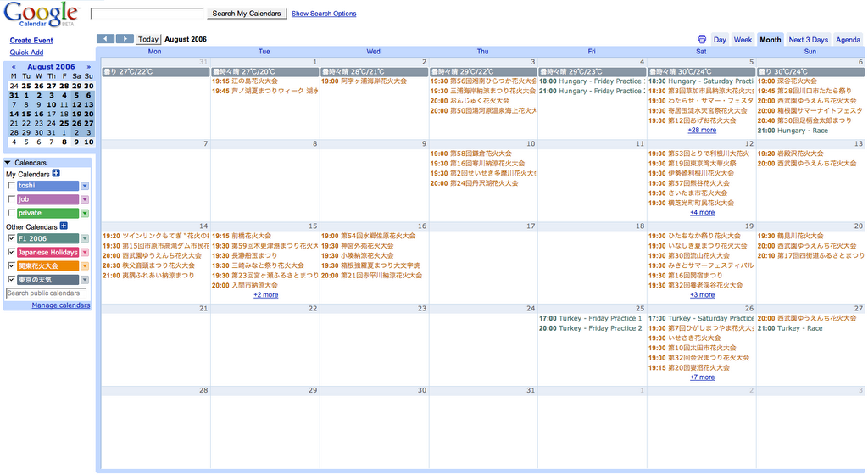Screen dimensions: 868x475
Task: Select day 15 in the mini calendar
Action: click(26, 114)
